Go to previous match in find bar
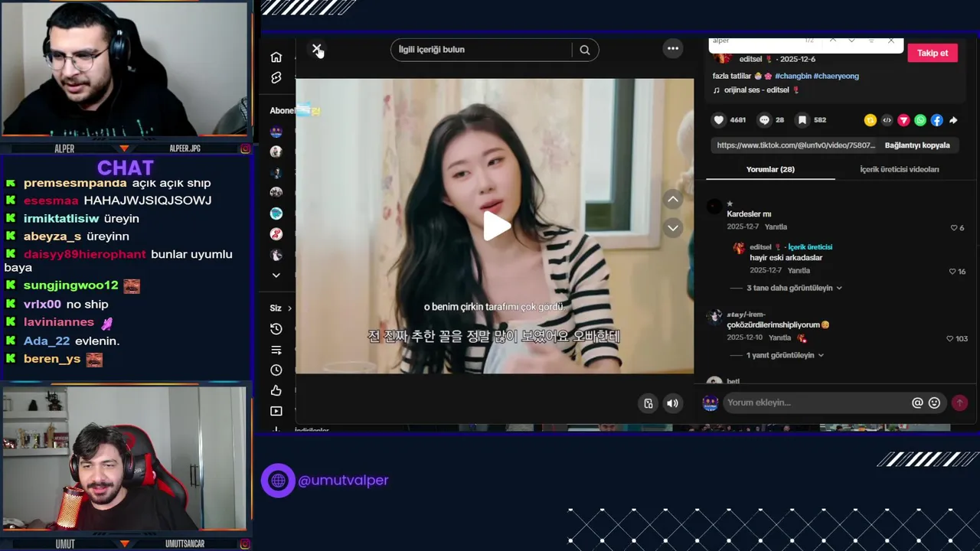Viewport: 980px width, 551px height. 832,41
